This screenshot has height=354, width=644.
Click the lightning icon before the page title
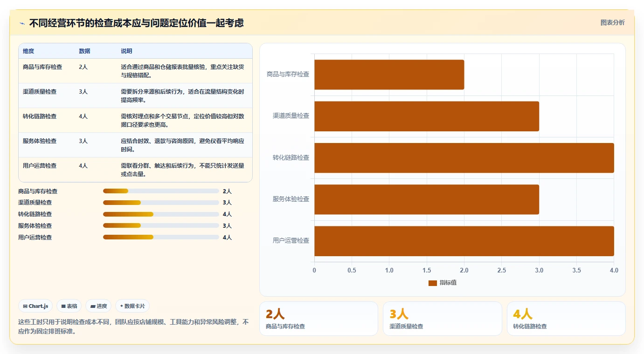(22, 23)
